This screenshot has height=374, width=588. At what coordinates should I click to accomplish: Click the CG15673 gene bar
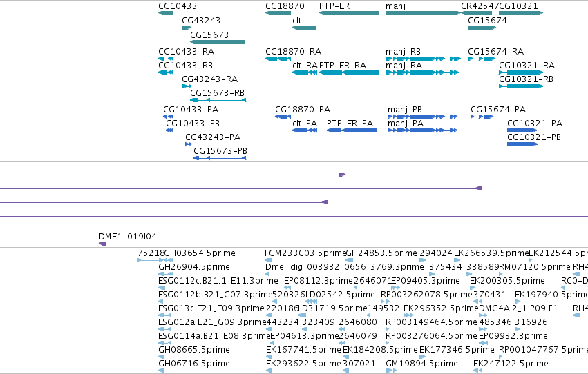coord(218,42)
